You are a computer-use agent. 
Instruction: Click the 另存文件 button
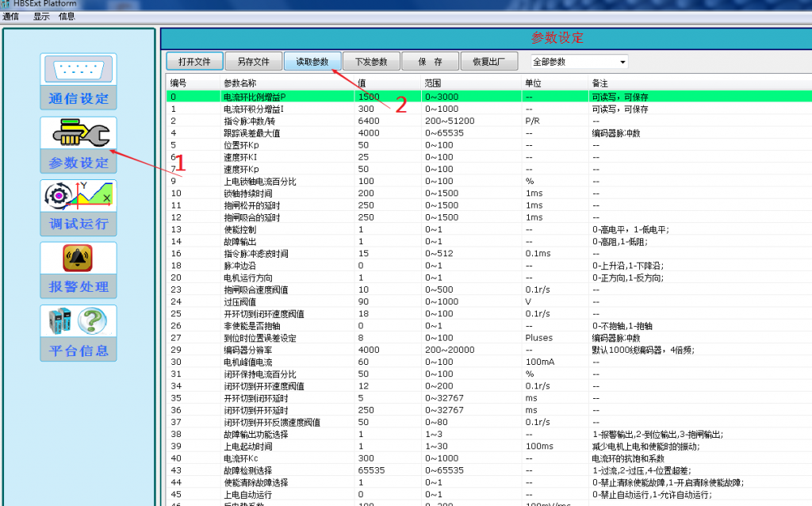pos(253,62)
